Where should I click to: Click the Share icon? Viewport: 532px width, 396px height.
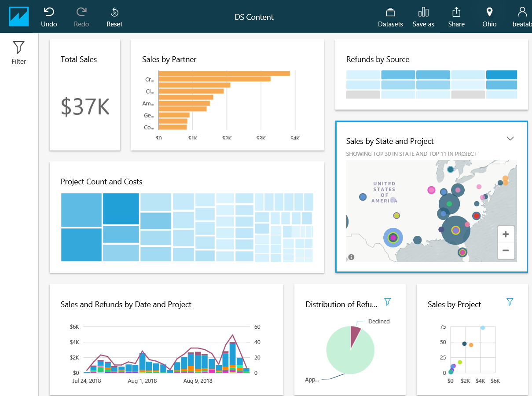point(456,17)
